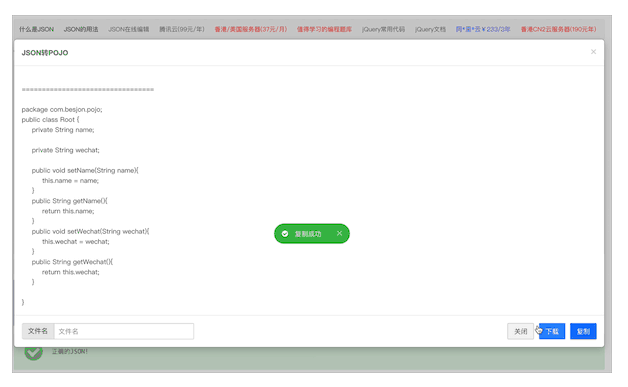
Task: Click the setWechat(String wechat) method line
Action: point(91,232)
